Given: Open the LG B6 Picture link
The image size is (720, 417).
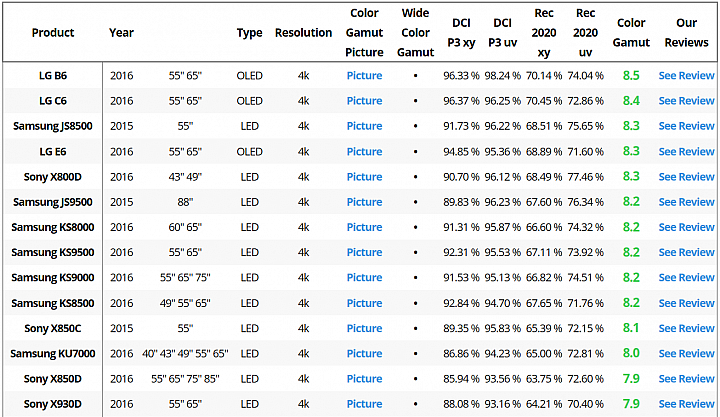Looking at the screenshot, I should coord(364,75).
